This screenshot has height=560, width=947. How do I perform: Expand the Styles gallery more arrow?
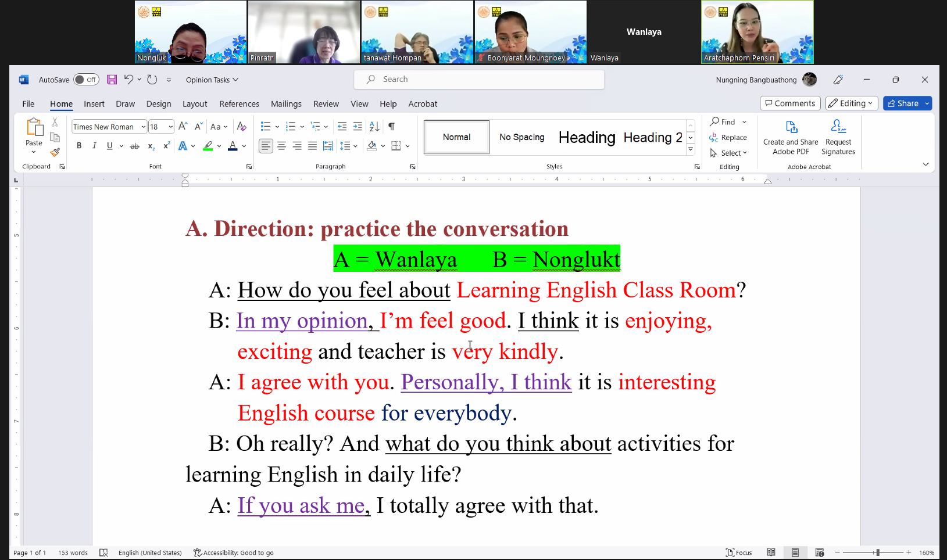coord(691,149)
